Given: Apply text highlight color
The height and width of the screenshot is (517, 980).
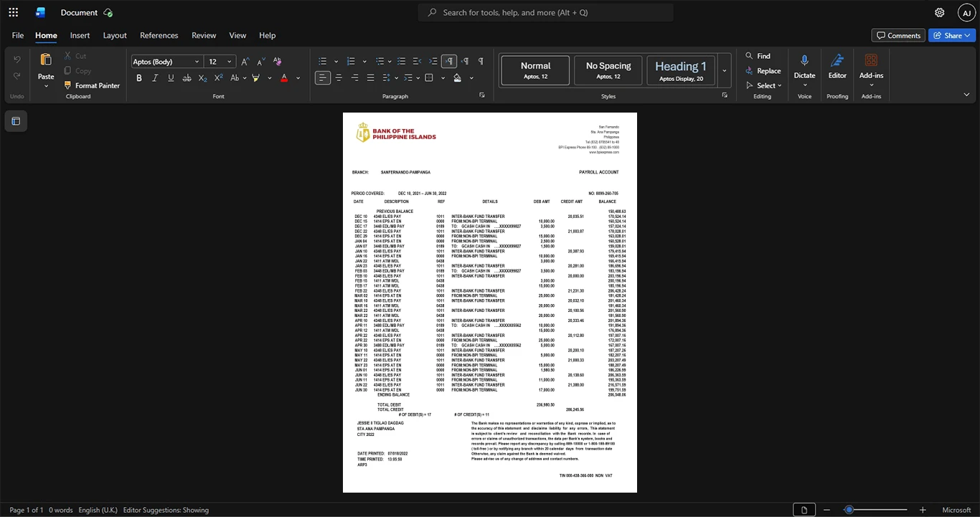Looking at the screenshot, I should pyautogui.click(x=255, y=77).
